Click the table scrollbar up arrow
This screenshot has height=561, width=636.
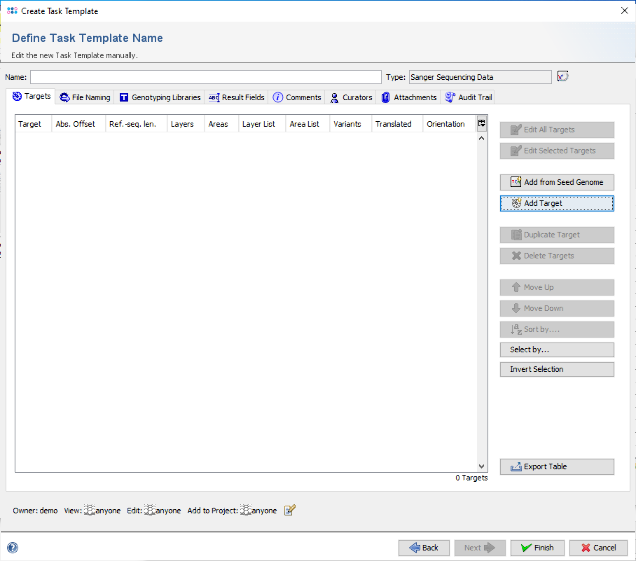[481, 138]
